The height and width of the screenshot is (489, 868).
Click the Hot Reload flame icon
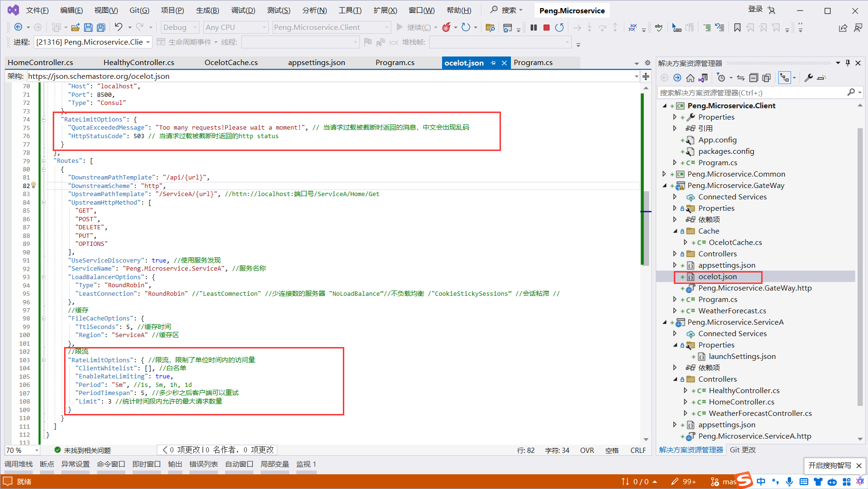pyautogui.click(x=446, y=27)
